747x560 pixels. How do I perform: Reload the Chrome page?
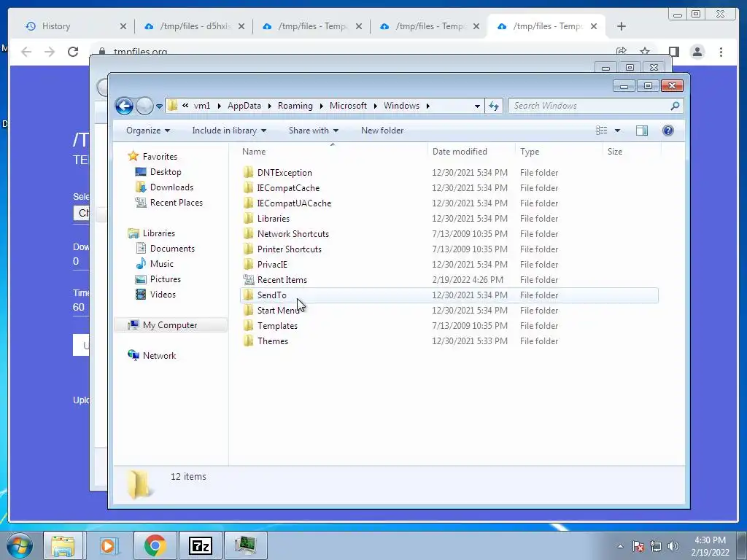(72, 51)
